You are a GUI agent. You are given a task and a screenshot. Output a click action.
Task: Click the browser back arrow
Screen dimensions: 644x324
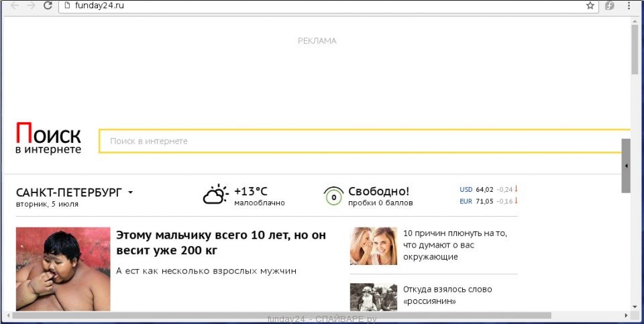(x=14, y=5)
